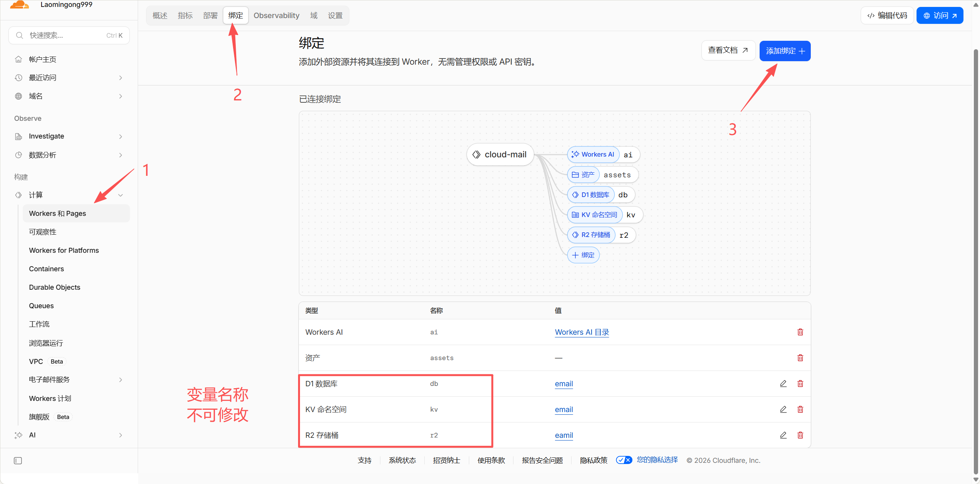Click the search magnifier icon
The image size is (980, 484).
pyautogui.click(x=20, y=35)
